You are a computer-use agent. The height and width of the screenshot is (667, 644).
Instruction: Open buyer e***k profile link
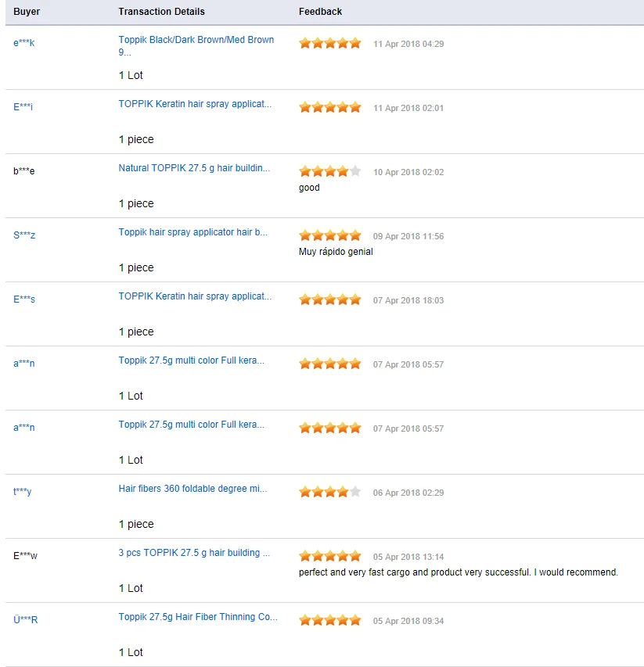pyautogui.click(x=23, y=43)
